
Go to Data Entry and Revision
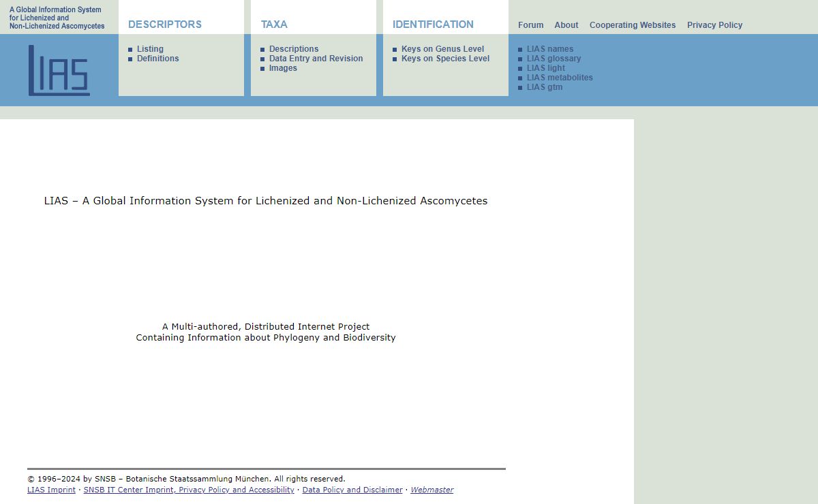pyautogui.click(x=316, y=59)
